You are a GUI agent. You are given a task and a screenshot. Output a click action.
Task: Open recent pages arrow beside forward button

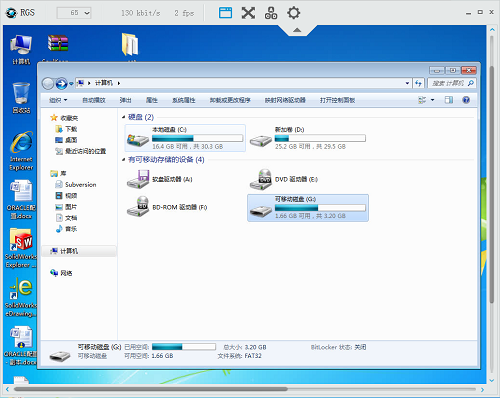tap(71, 84)
